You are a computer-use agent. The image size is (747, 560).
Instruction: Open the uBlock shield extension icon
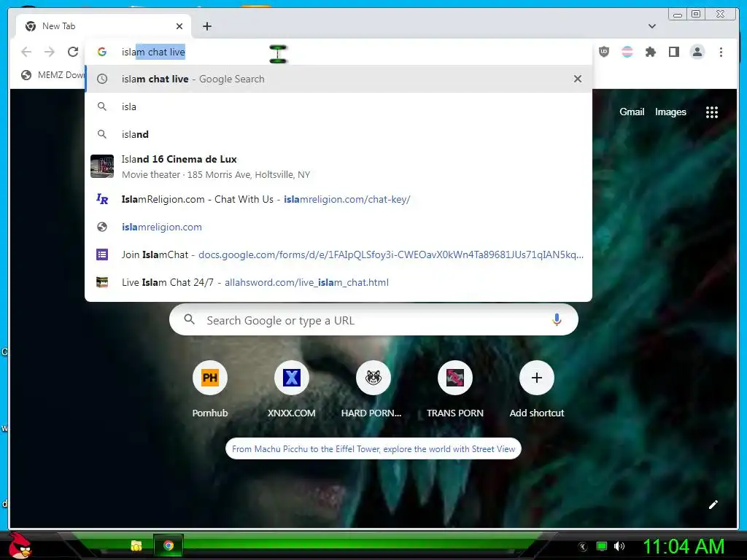604,52
